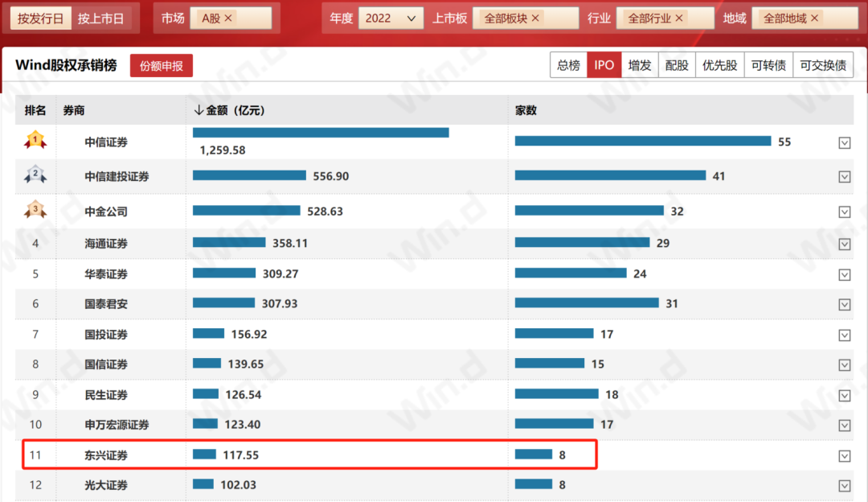Select the IPO tab
This screenshot has width=868, height=502.
pyautogui.click(x=604, y=65)
